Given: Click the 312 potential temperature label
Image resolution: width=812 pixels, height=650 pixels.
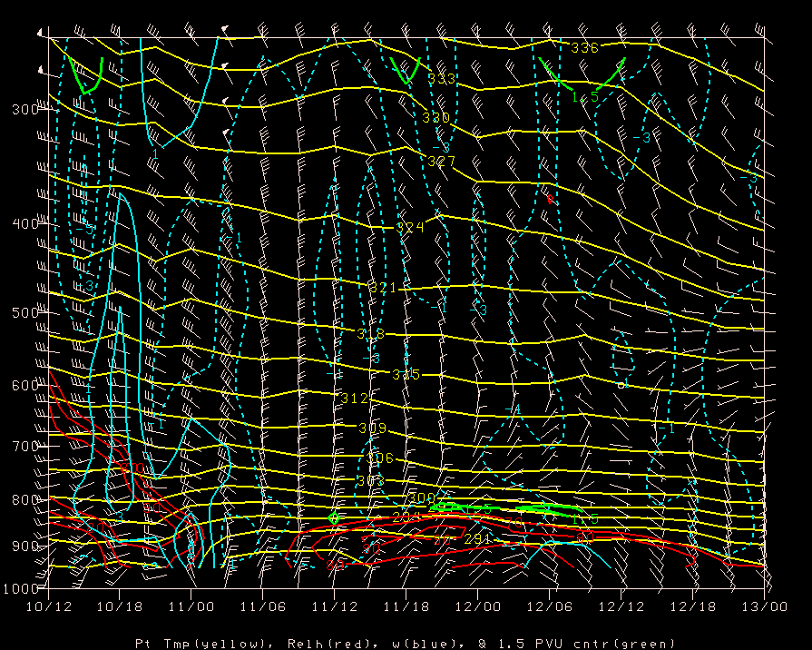Looking at the screenshot, I should pos(355,399).
